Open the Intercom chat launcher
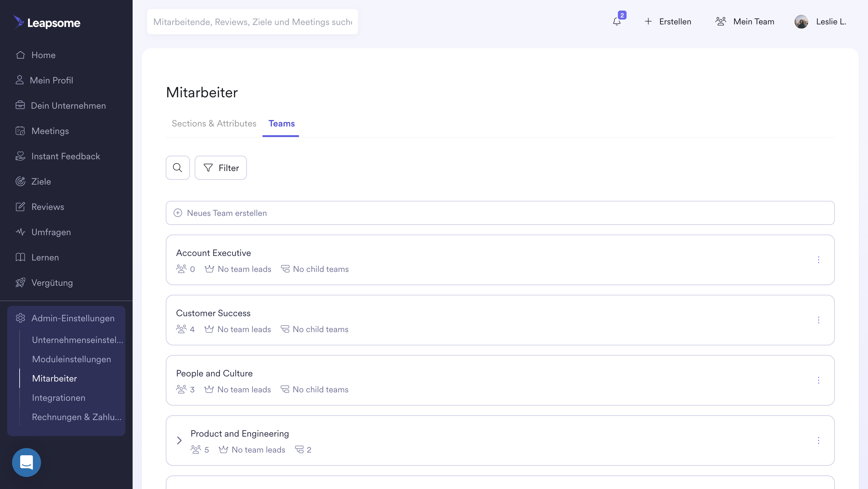Screen dimensions: 868x489 tap(26, 462)
